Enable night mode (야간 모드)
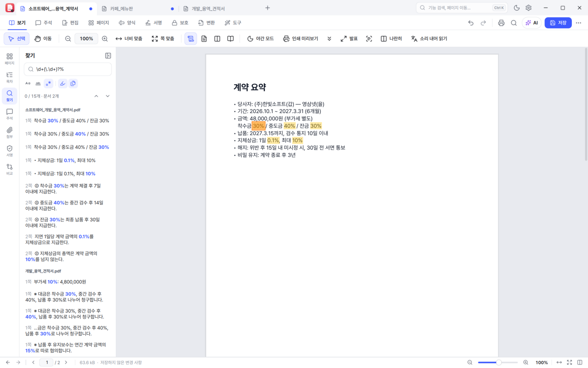Image resolution: width=588 pixels, height=368 pixels. [x=261, y=39]
